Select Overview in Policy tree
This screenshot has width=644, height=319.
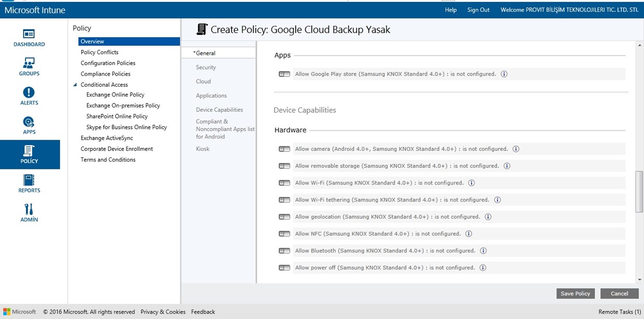129,42
